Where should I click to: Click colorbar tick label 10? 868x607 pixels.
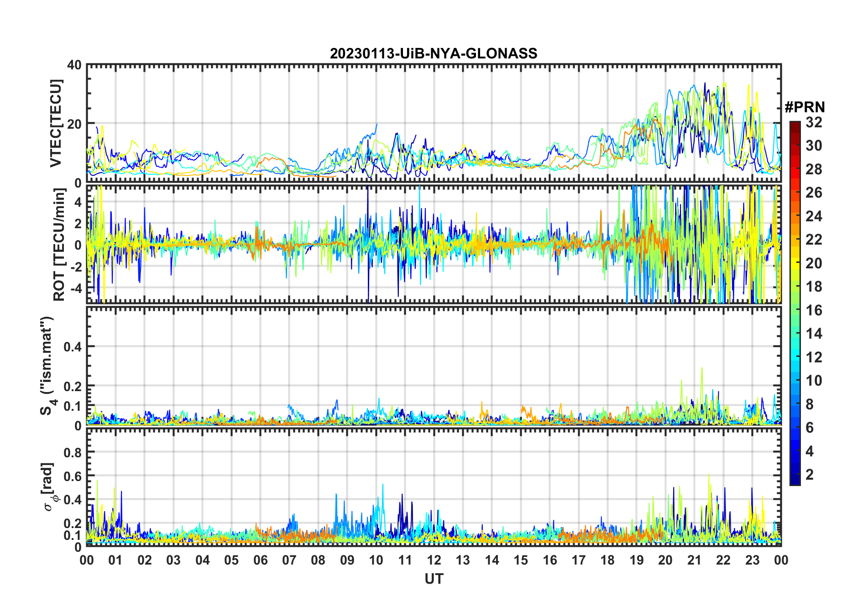(814, 381)
